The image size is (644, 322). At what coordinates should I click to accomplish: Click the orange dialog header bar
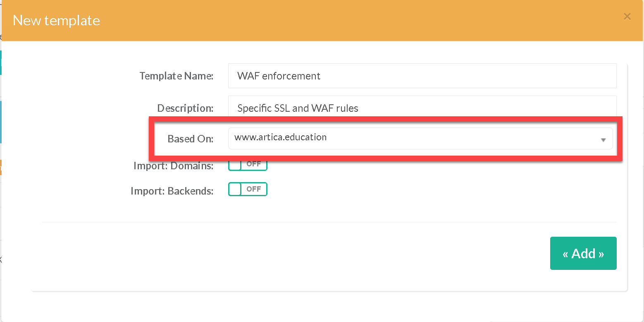point(331,21)
